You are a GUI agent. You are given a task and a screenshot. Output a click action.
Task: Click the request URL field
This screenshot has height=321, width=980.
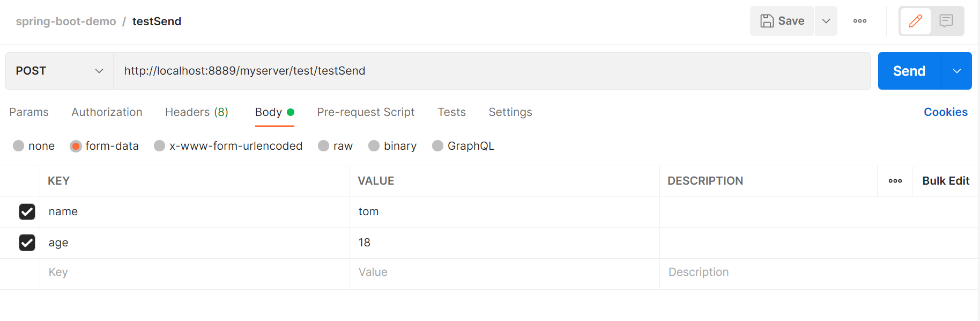[491, 71]
